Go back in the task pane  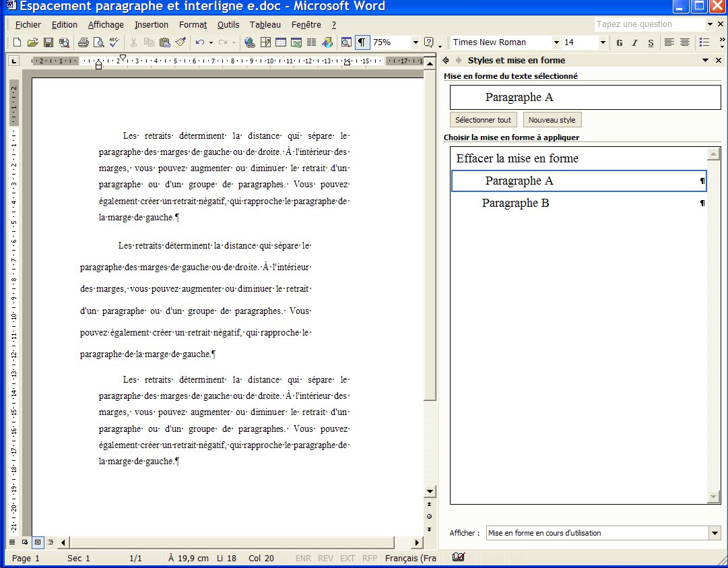tap(446, 61)
